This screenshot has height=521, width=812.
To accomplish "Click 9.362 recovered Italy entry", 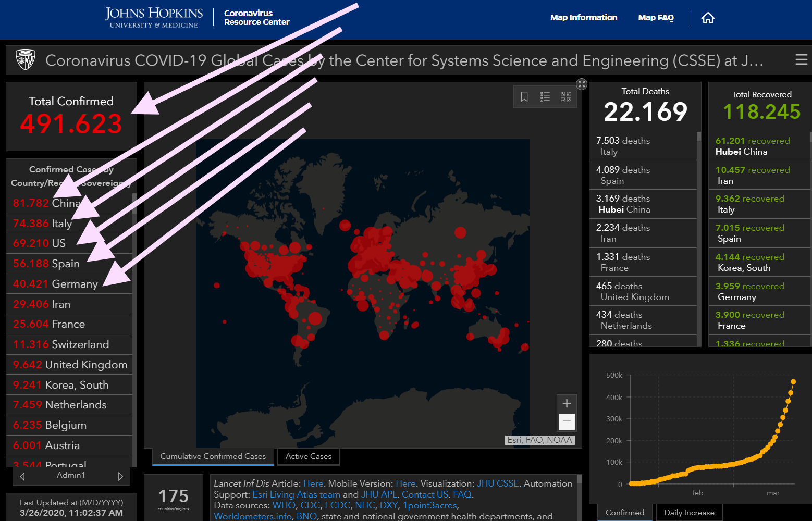I will click(x=759, y=204).
